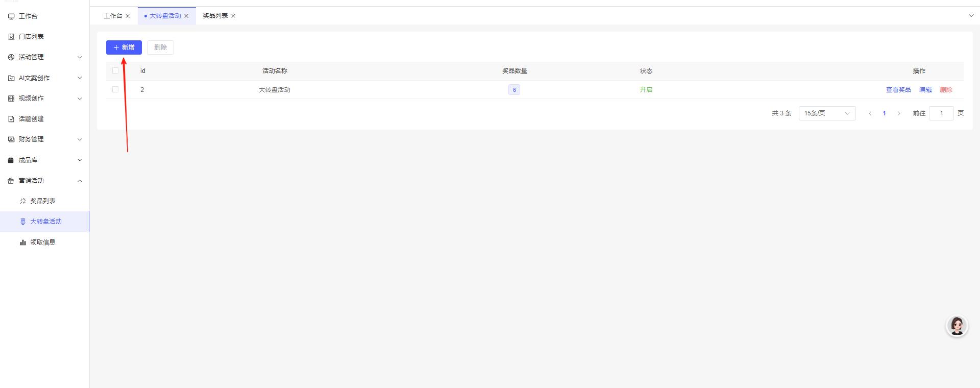Click the 领取信息 bar chart icon
Image resolution: width=980 pixels, height=388 pixels.
point(22,243)
